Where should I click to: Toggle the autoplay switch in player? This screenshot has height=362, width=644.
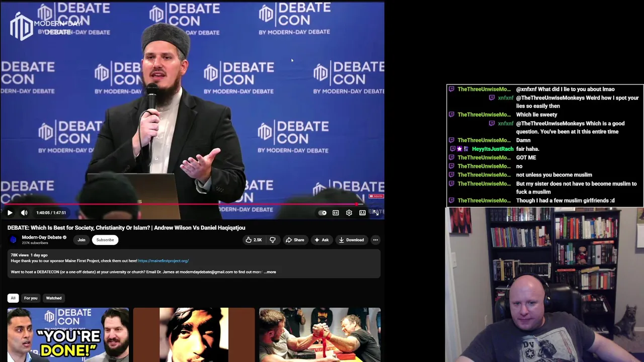coord(323,213)
